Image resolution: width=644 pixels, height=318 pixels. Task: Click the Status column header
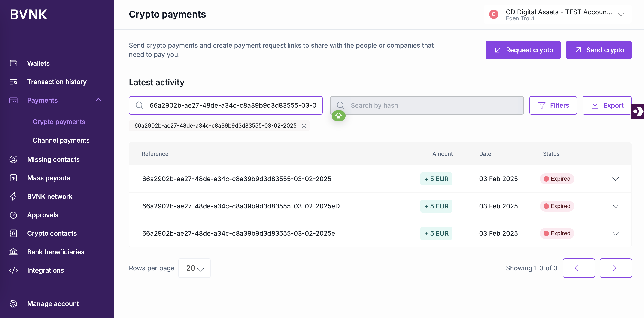(x=551, y=154)
